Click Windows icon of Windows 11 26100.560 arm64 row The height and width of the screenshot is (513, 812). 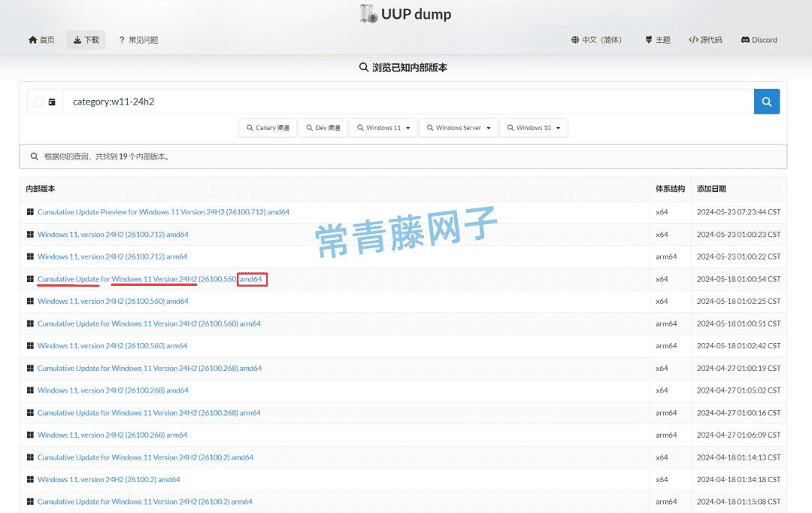click(x=30, y=345)
